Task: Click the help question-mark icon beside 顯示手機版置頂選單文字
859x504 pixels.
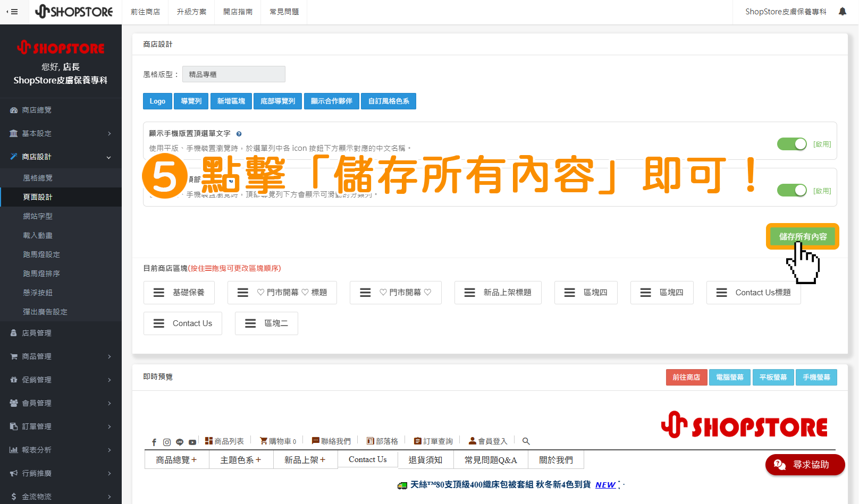Action: click(x=239, y=134)
